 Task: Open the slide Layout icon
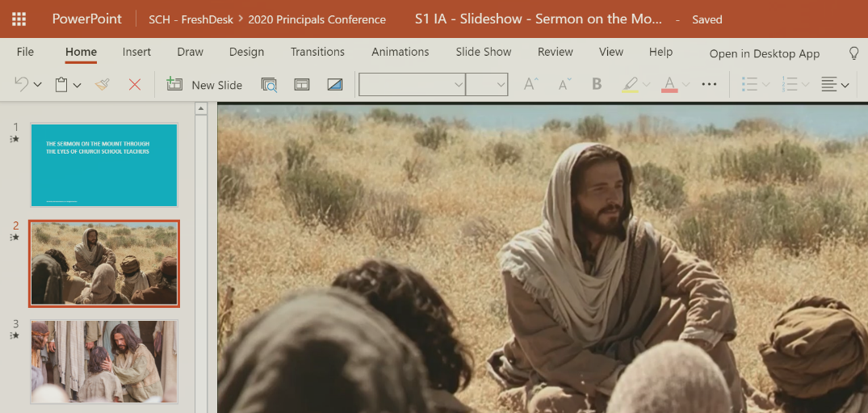pyautogui.click(x=302, y=85)
